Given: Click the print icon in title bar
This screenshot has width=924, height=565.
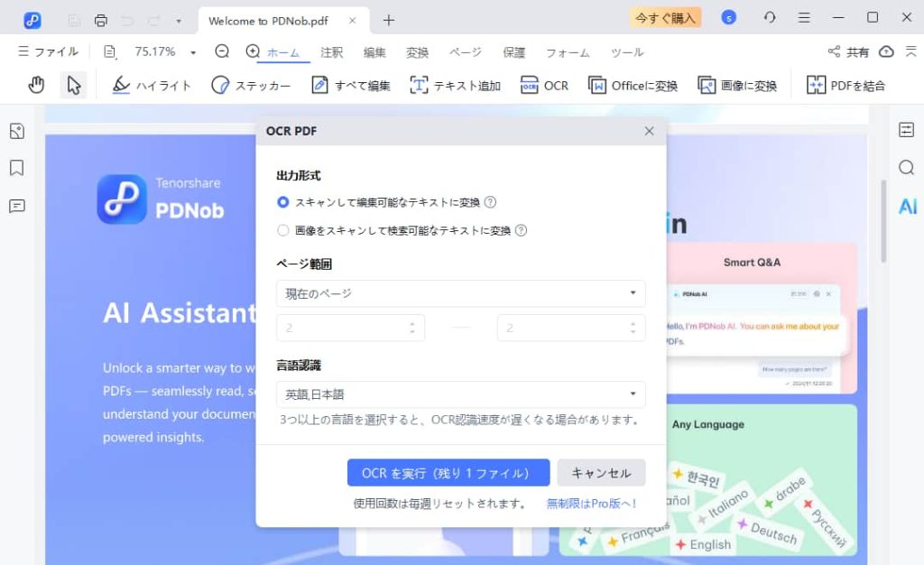Looking at the screenshot, I should 100,20.
